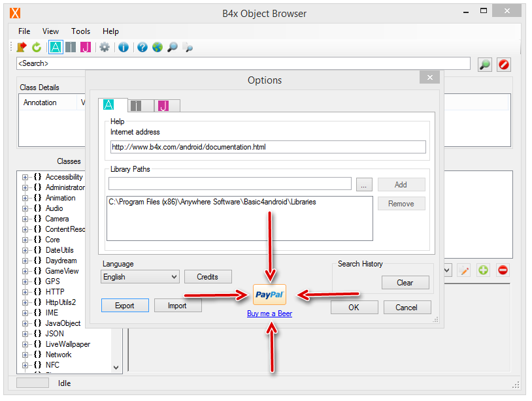Viewport: 532px width, 401px height.
Task: Switch to the i tab in Options
Action: 141,106
